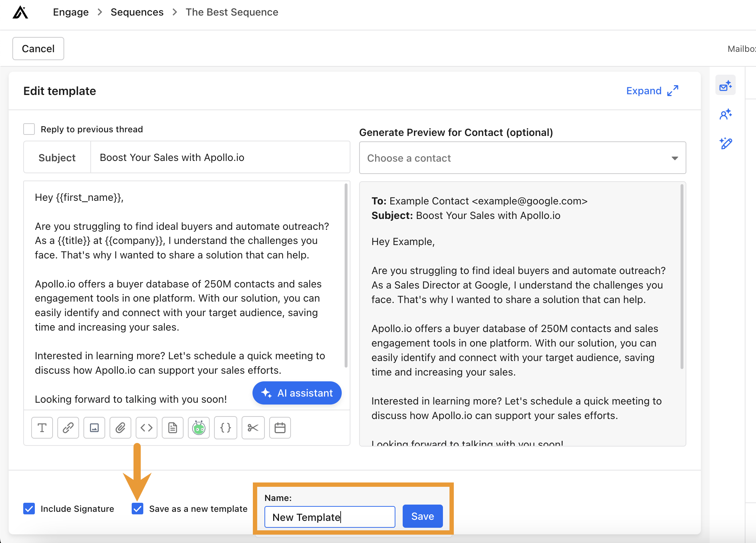The image size is (756, 543).
Task: Click the Expand link
Action: [x=644, y=91]
